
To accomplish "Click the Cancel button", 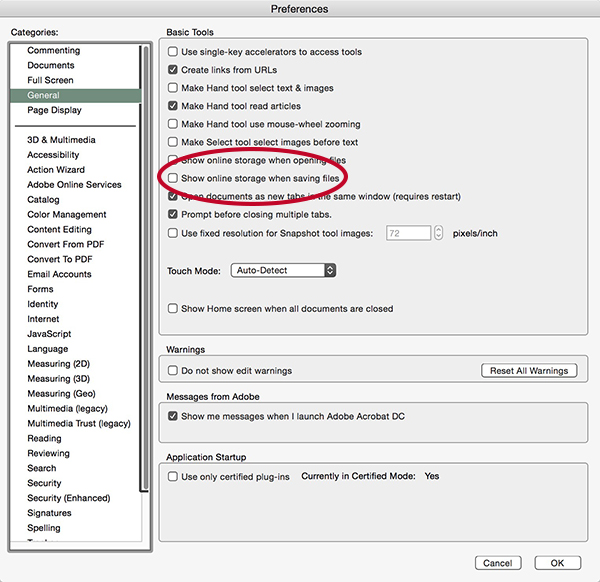I will tap(498, 563).
